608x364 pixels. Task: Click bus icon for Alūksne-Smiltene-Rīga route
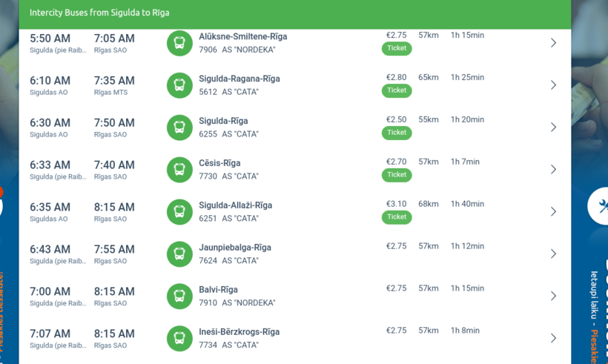(x=179, y=43)
